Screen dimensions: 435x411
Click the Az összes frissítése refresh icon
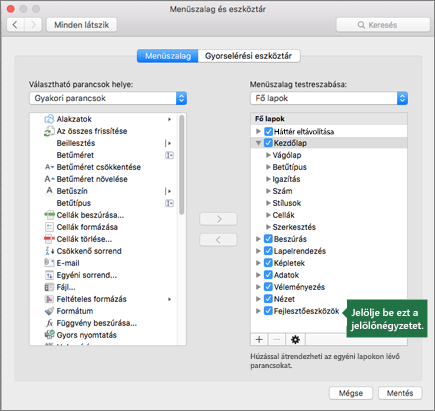tap(49, 131)
